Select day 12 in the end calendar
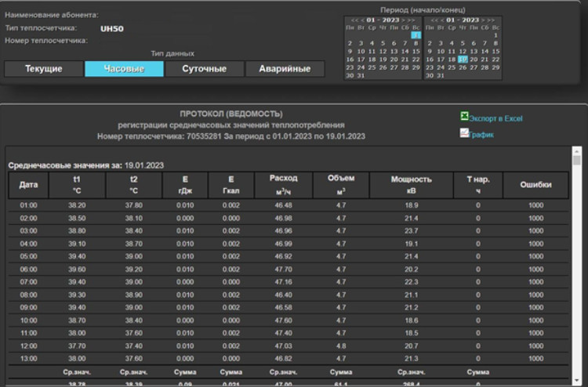The image size is (588, 387). [463, 52]
